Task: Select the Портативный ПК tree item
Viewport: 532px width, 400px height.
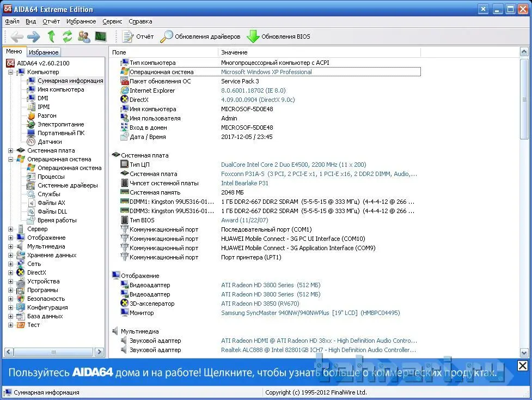Action: (61, 133)
